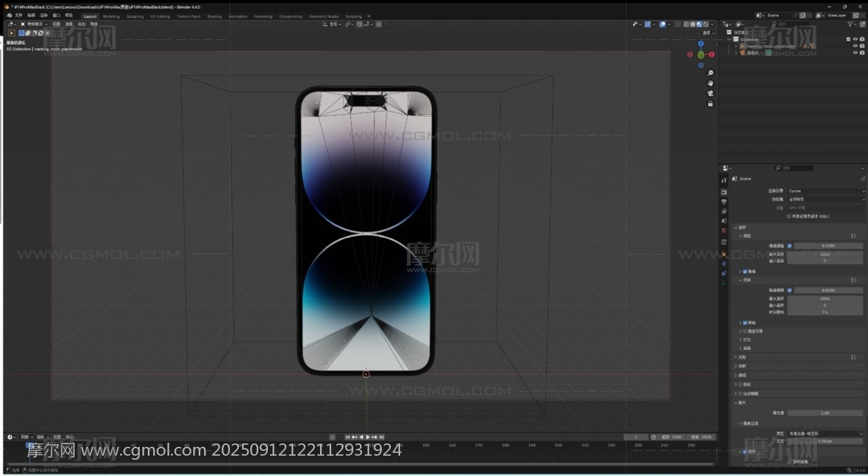Viewport: 868px width, 476px height.
Task: Open the render engine dropdown showing Cycles
Action: [826, 191]
